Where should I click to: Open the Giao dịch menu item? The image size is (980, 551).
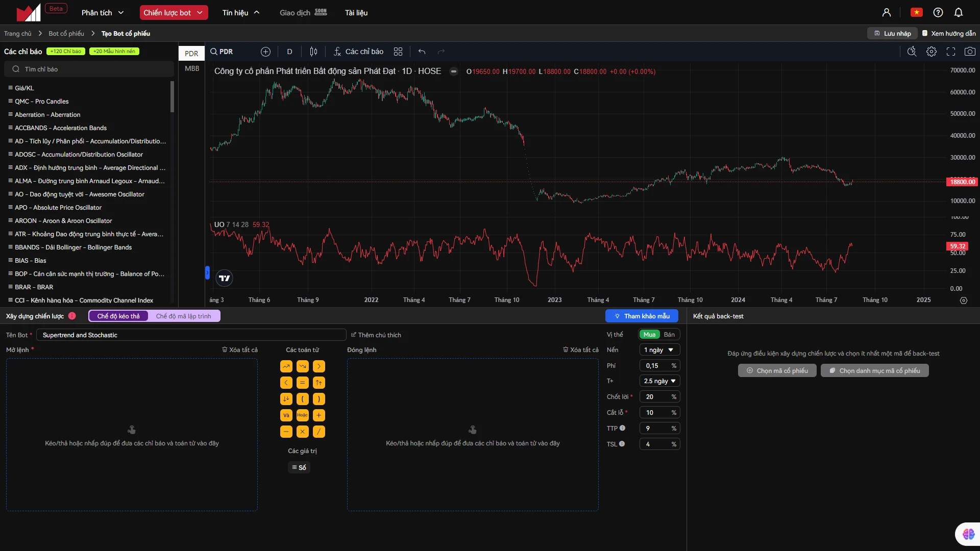[x=303, y=13]
